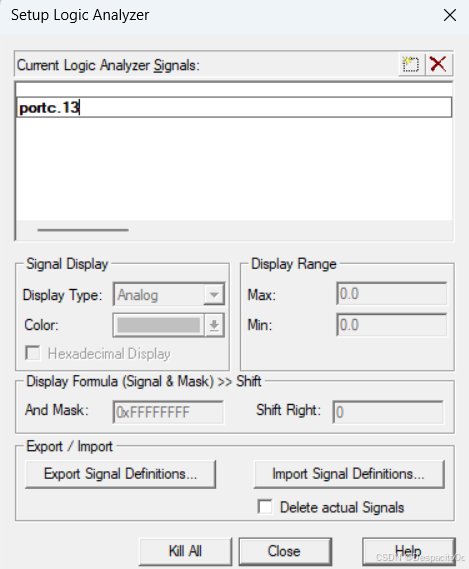Click the horizontal scrollbar in signals list
The height and width of the screenshot is (569, 469).
pos(83,230)
